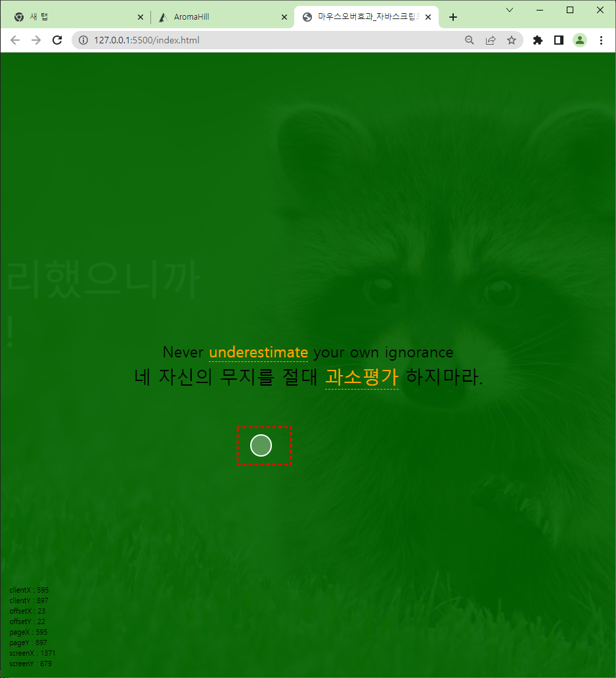Open Extensions puzzle icon
Screen dimensions: 616x678
point(538,40)
